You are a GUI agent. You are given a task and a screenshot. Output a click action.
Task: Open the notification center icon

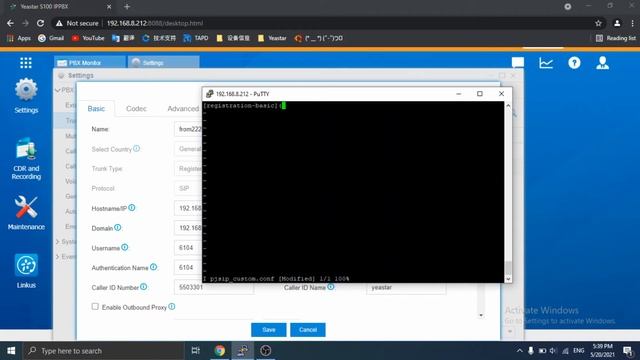tap(627, 351)
